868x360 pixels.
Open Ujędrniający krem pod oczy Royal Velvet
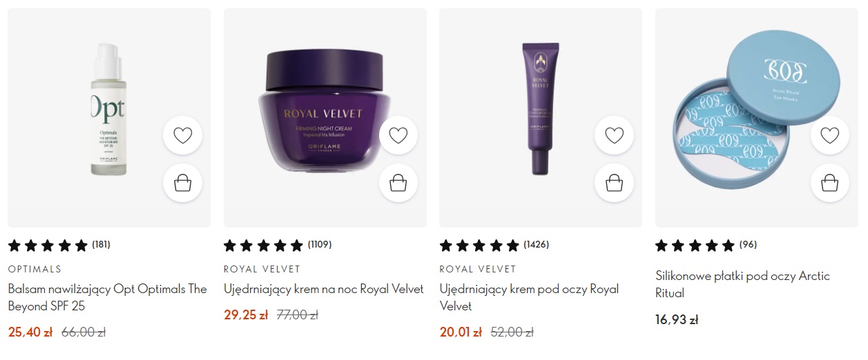coord(529,297)
